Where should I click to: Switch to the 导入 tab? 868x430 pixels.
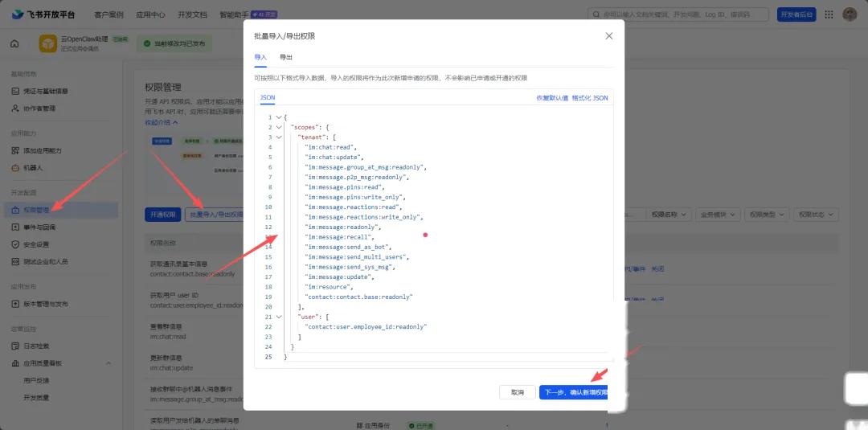[x=260, y=58]
